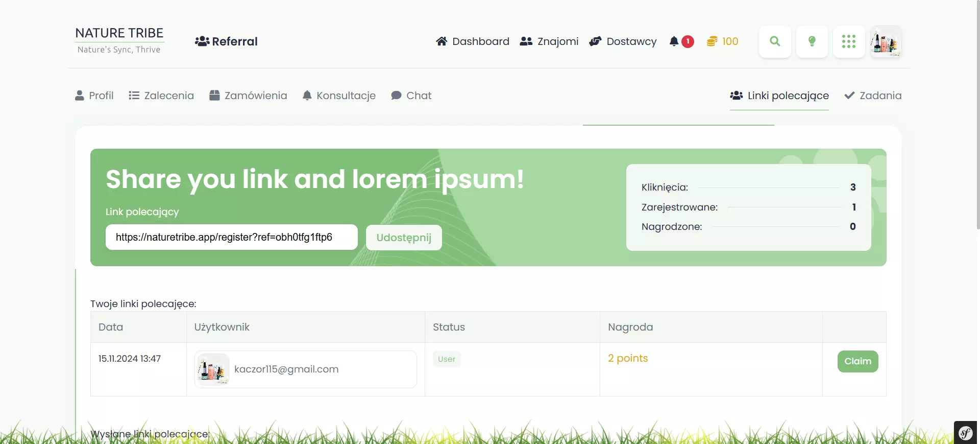Image resolution: width=980 pixels, height=444 pixels.
Task: Click the Nagrodzone count row
Action: 749,226
